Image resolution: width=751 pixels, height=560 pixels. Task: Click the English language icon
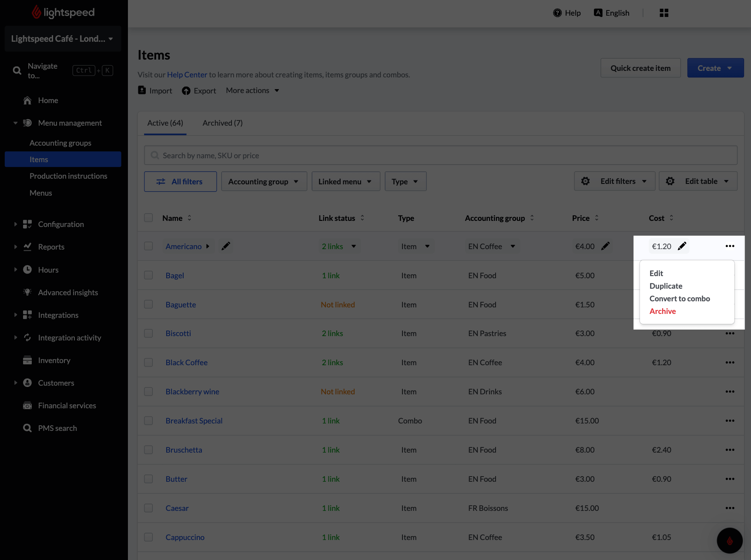click(598, 13)
